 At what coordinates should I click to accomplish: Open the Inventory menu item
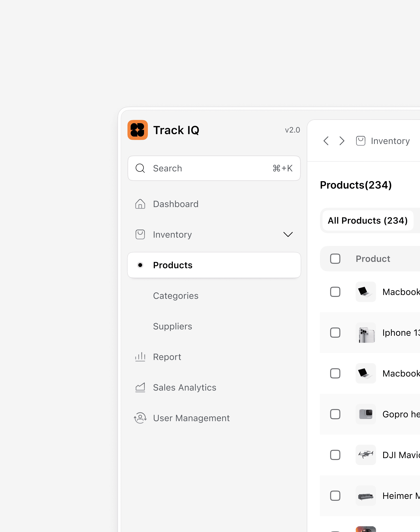pos(214,234)
